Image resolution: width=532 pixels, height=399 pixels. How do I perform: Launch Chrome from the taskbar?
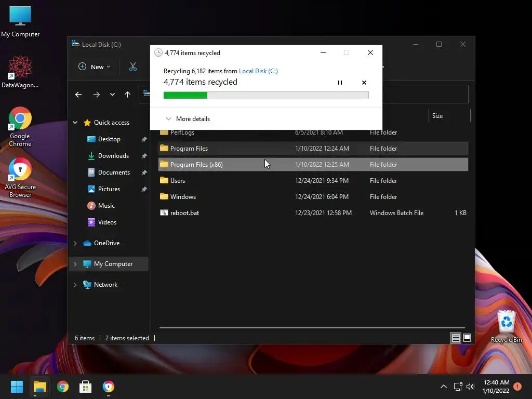63,387
